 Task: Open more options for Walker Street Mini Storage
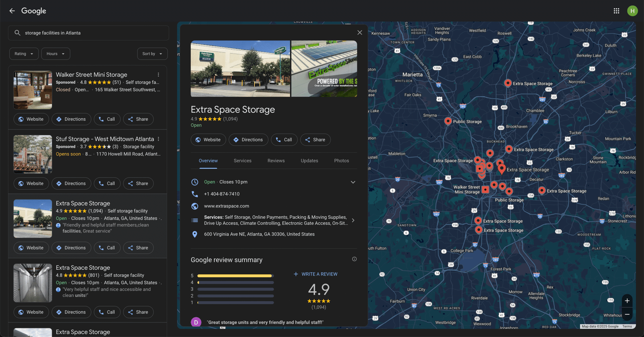159,75
